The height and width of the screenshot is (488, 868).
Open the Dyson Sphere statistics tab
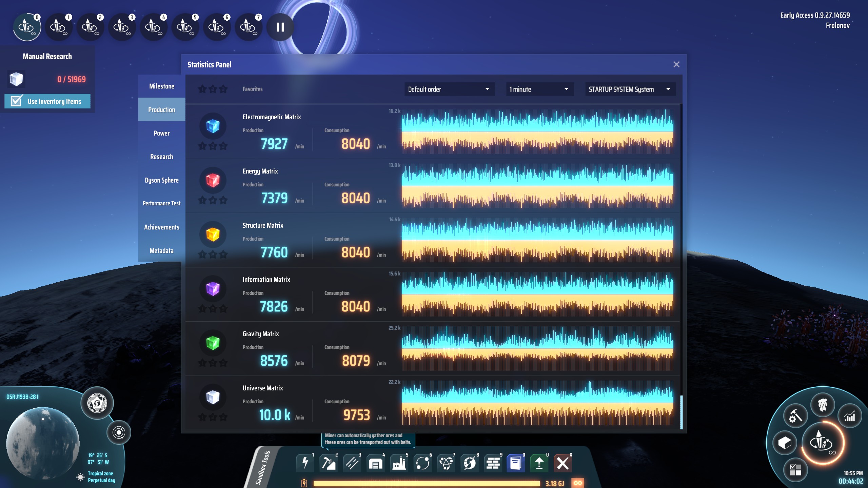(x=161, y=180)
